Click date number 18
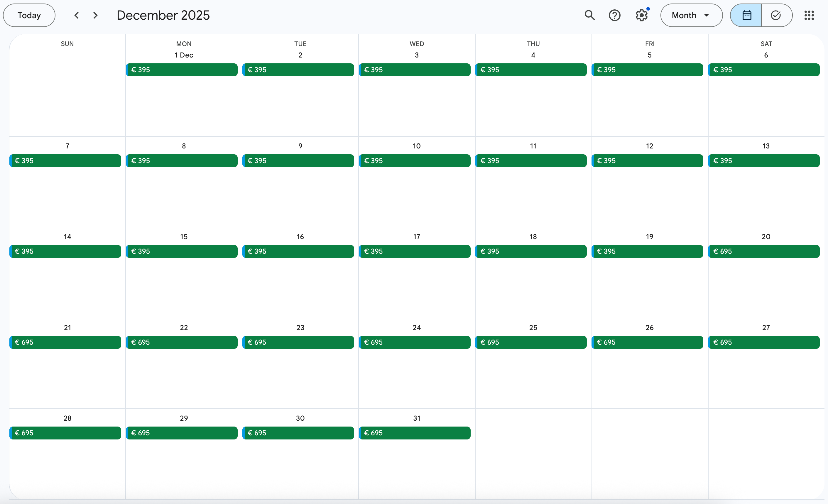Image resolution: width=828 pixels, height=504 pixels. coord(533,236)
